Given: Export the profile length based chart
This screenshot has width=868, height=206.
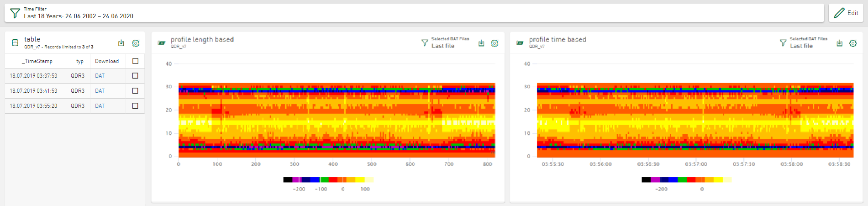Looking at the screenshot, I should point(481,43).
